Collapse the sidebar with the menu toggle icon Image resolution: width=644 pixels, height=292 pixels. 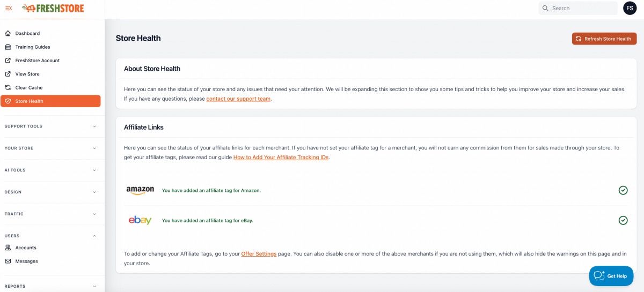(x=9, y=8)
